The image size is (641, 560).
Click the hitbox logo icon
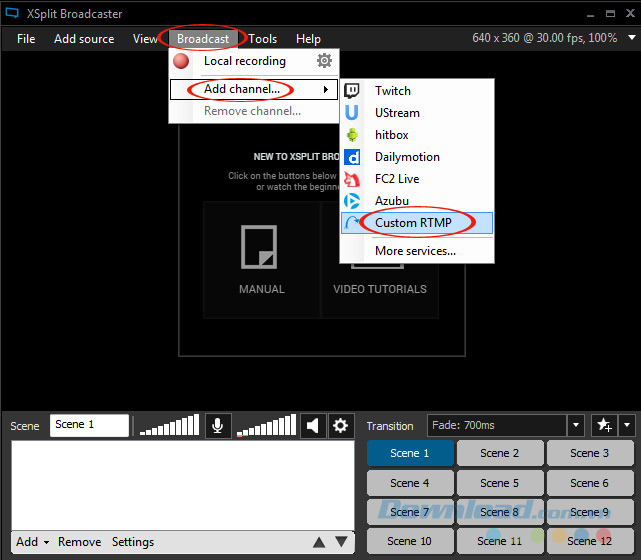coord(352,134)
